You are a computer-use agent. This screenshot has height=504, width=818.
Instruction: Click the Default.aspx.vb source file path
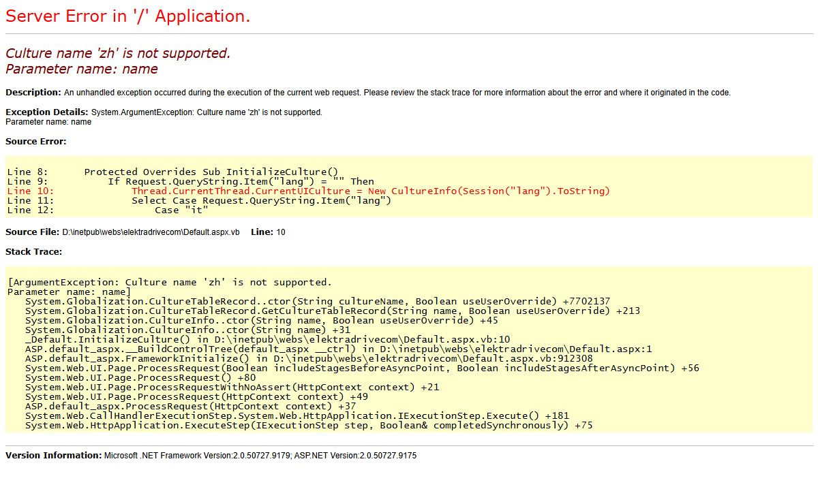151,232
